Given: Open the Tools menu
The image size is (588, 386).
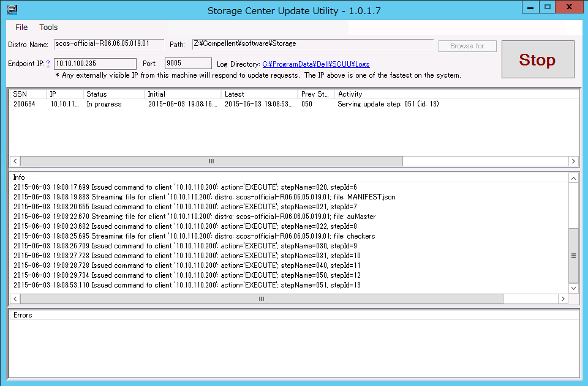Looking at the screenshot, I should [x=48, y=28].
